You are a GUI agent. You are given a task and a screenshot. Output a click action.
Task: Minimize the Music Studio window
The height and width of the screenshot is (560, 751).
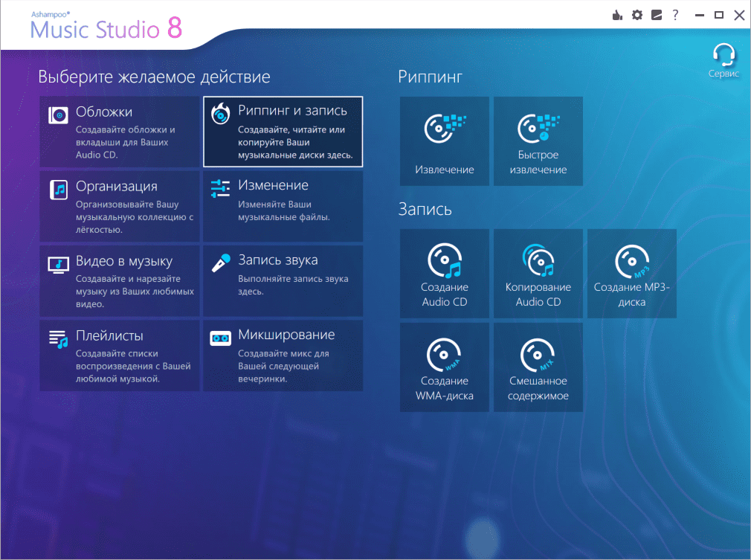click(700, 16)
